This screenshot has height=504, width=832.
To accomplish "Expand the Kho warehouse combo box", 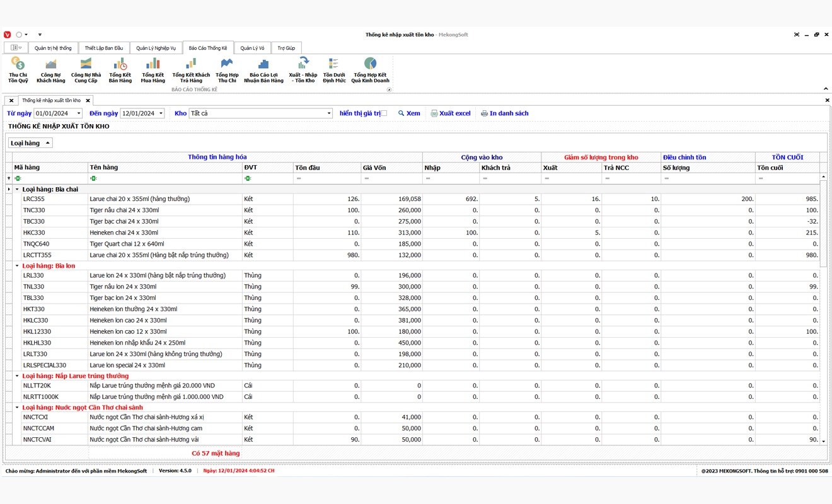I will click(329, 113).
